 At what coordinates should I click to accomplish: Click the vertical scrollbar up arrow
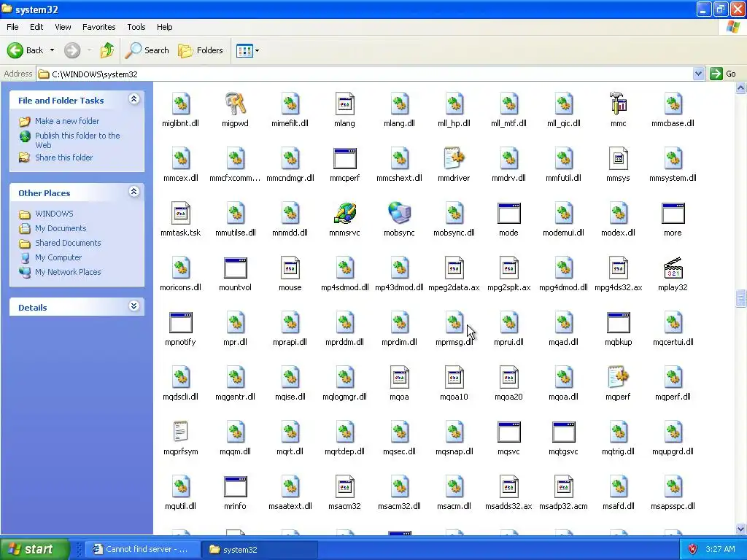(x=741, y=87)
